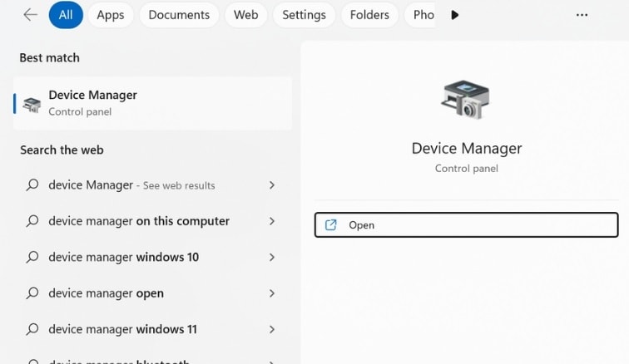Viewport: 629px width, 364px height.
Task: Switch to the Folders filter tab
Action: 369,15
